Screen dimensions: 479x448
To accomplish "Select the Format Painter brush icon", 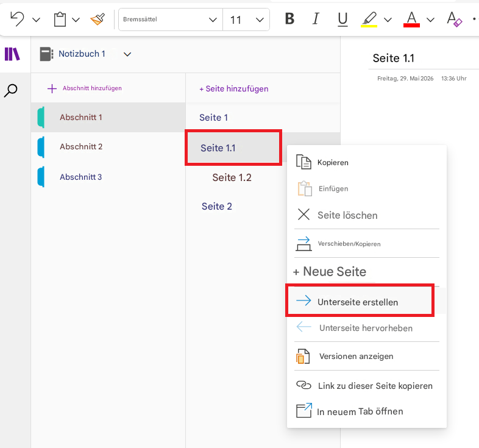I will pos(98,20).
